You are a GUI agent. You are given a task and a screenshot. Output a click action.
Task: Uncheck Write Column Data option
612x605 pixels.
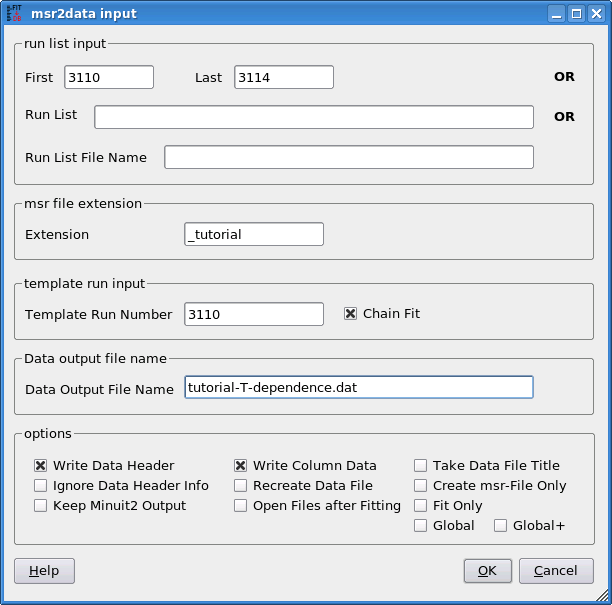(241, 466)
